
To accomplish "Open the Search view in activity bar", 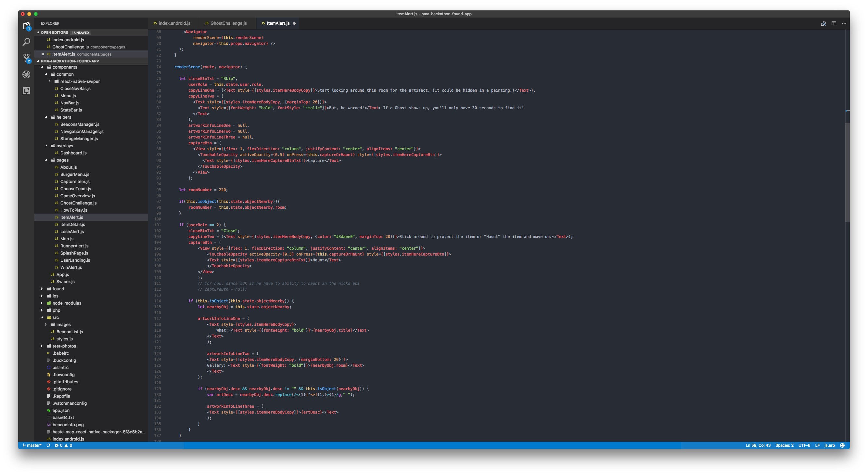I will click(26, 42).
